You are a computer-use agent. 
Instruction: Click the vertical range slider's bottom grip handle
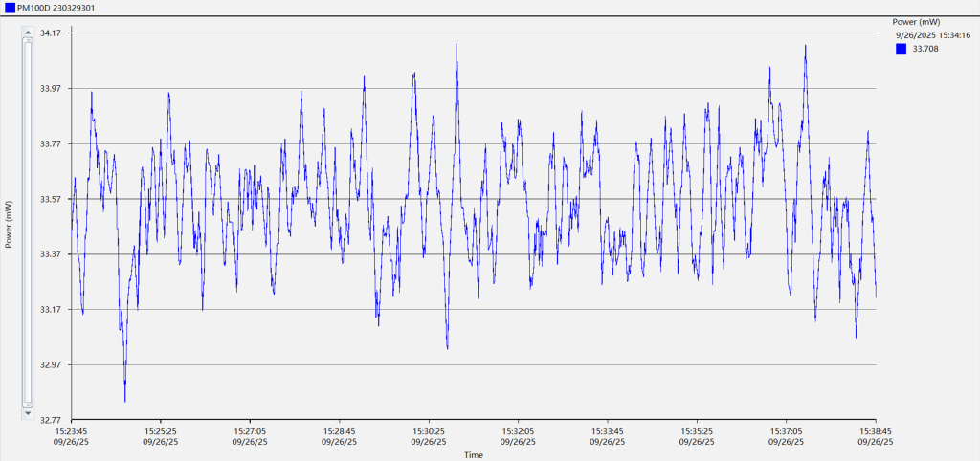(28, 406)
